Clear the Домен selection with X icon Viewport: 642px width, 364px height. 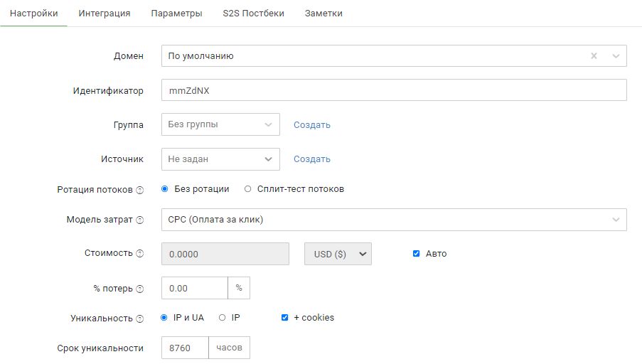tap(594, 56)
